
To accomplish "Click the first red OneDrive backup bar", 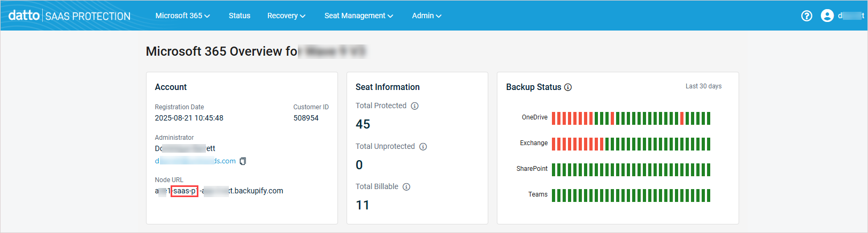I will pos(554,118).
